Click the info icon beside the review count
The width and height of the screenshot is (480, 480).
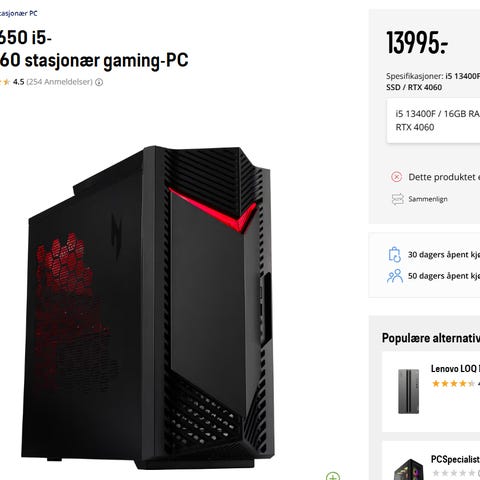tap(99, 82)
